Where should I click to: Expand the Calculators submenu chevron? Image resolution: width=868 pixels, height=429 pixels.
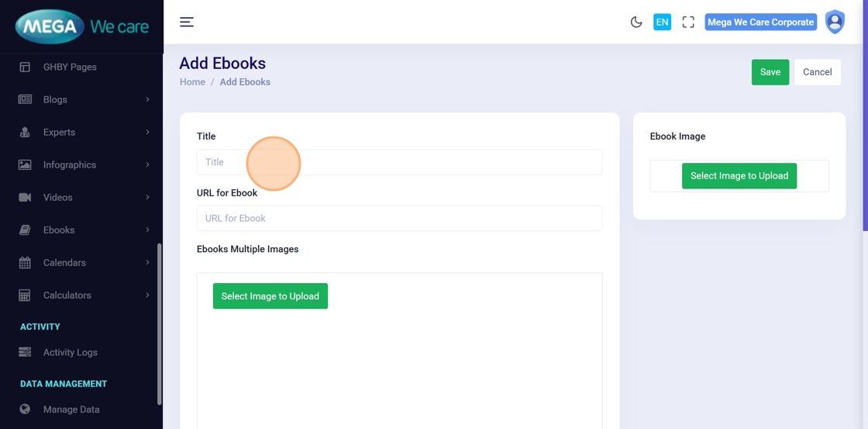click(x=147, y=295)
